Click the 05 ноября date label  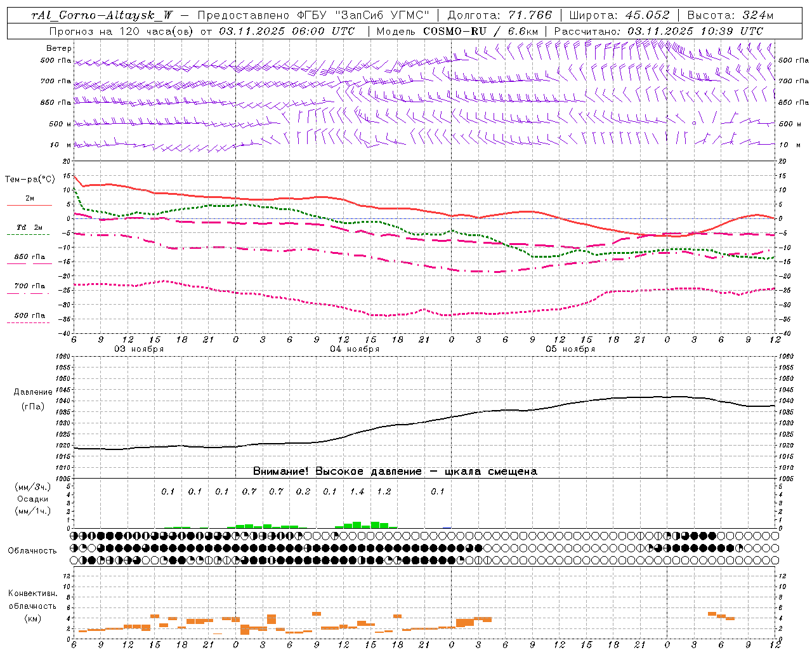click(570, 348)
